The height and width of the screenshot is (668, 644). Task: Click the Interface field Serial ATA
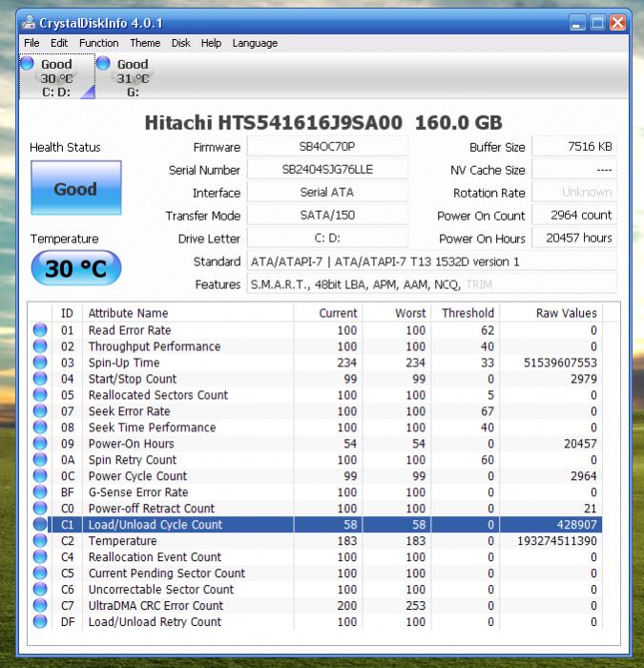click(327, 192)
